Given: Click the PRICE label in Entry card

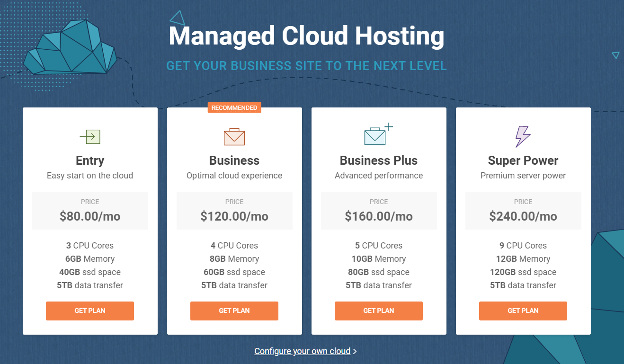Looking at the screenshot, I should coord(90,202).
